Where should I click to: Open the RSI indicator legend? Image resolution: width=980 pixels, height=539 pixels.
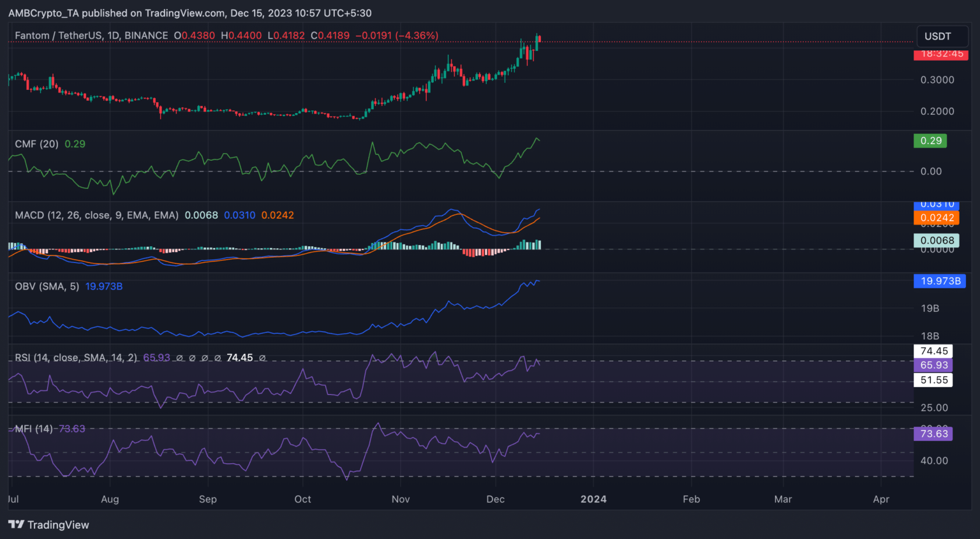click(76, 358)
